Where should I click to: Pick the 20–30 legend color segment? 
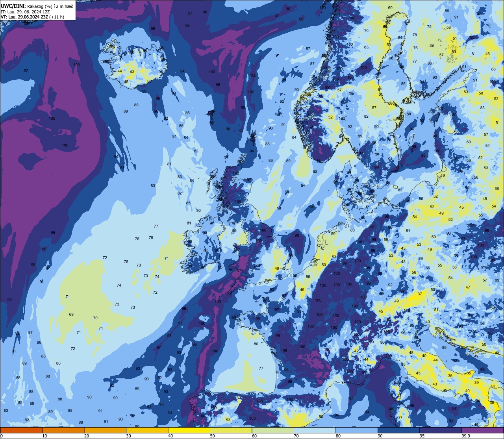point(105,430)
